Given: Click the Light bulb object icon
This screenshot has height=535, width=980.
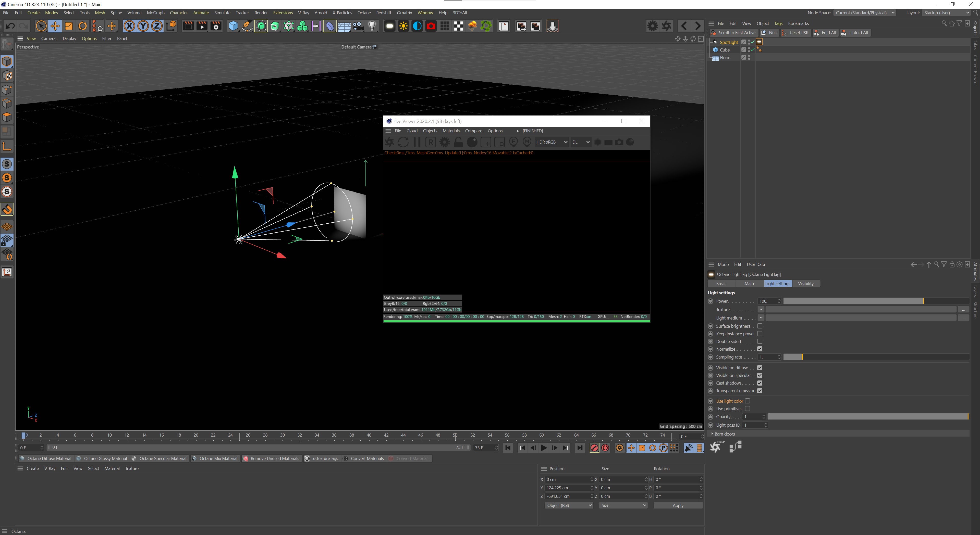Looking at the screenshot, I should 372,26.
